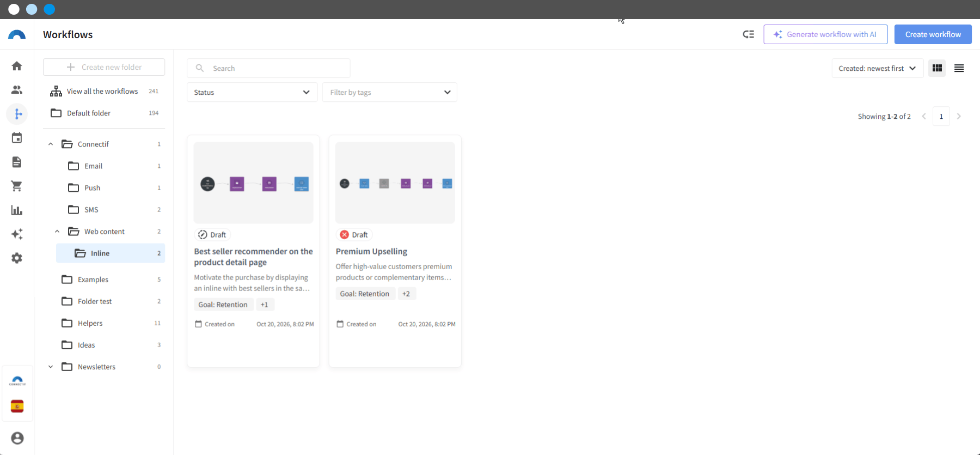Collapse the Connectif folder chevron
The width and height of the screenshot is (980, 455).
tap(51, 144)
